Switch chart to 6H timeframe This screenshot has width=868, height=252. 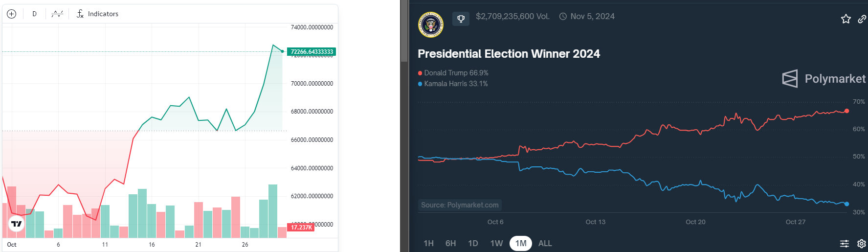(450, 243)
